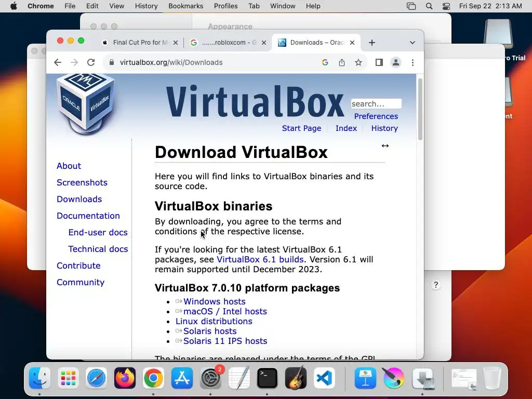The width and height of the screenshot is (532, 399).
Task: Launch GarageBand from the Dock
Action: coord(296,378)
